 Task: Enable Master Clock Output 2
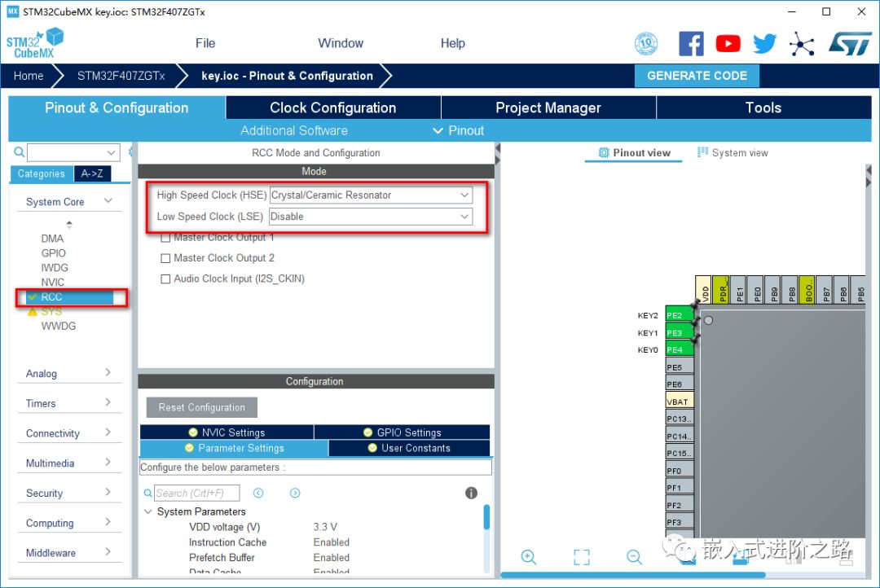(x=165, y=258)
